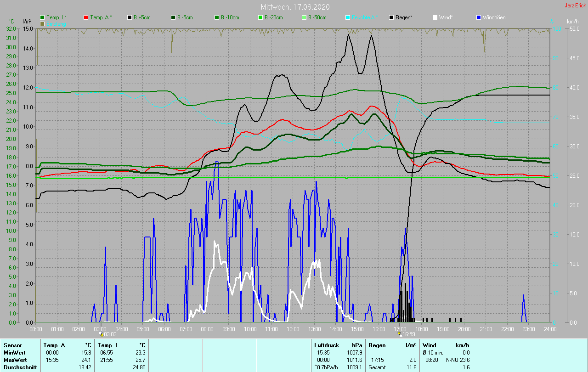Click the blue Windböen legend square
588x372 pixels.
pyautogui.click(x=478, y=17)
